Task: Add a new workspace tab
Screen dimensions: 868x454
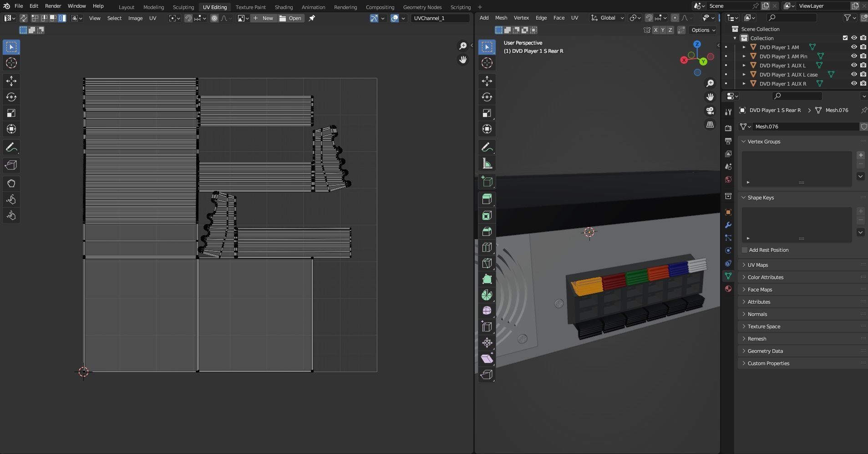Action: point(480,7)
